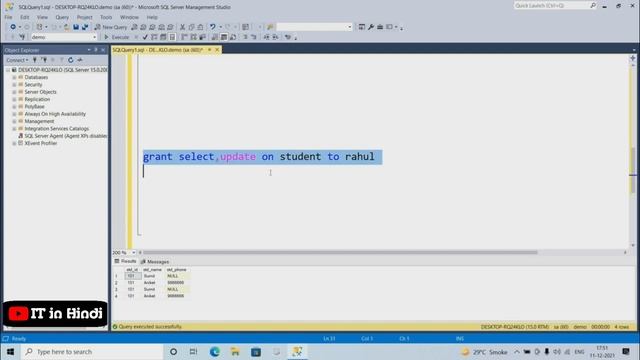Image resolution: width=640 pixels, height=360 pixels.
Task: Open Object Explorer window position dropdown arrow
Action: pyautogui.click(x=89, y=50)
